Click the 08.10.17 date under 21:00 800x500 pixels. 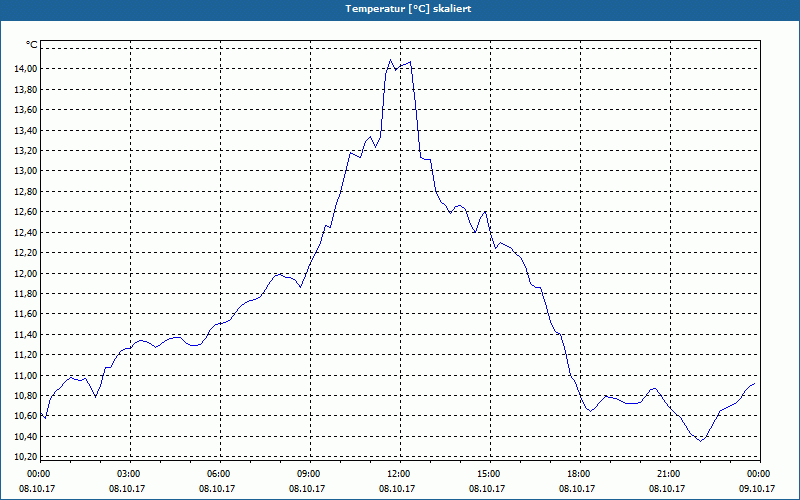[666, 488]
